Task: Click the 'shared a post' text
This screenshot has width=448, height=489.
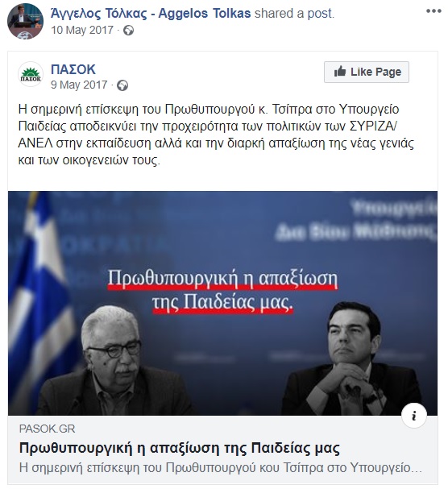Action: [x=294, y=14]
